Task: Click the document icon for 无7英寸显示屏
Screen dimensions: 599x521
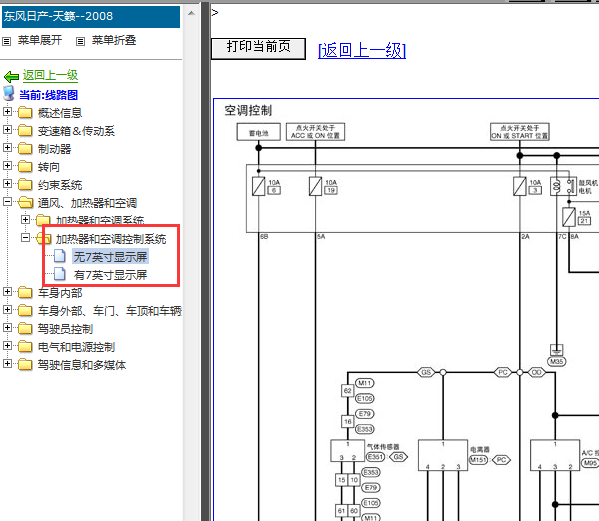Action: (60, 256)
